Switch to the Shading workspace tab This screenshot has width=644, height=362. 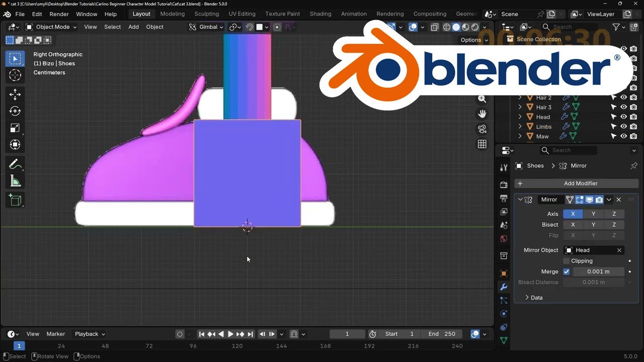[x=320, y=14]
